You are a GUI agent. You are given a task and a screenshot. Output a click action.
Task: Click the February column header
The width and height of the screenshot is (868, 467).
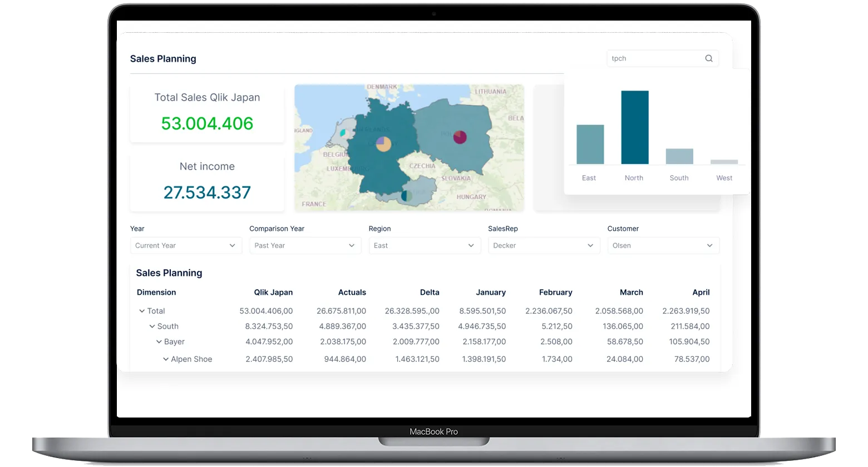click(555, 292)
